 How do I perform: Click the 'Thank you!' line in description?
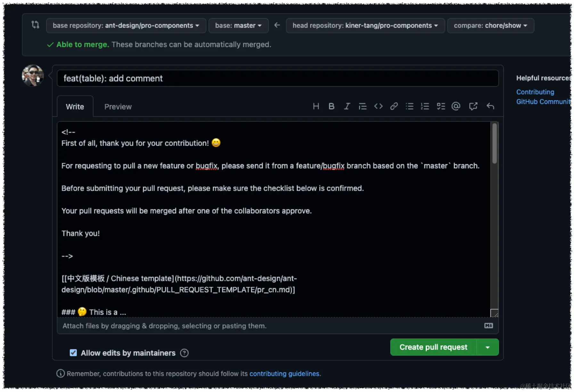coord(80,233)
